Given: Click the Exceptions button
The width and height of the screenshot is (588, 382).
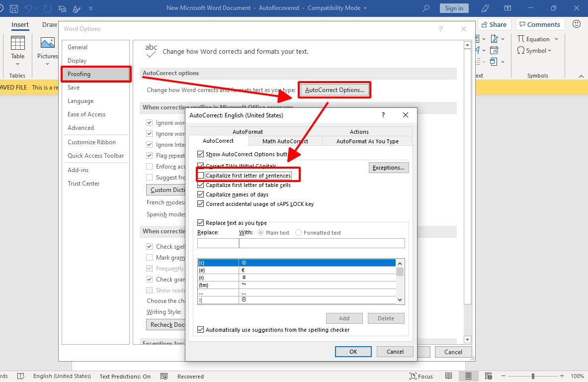Looking at the screenshot, I should 389,168.
